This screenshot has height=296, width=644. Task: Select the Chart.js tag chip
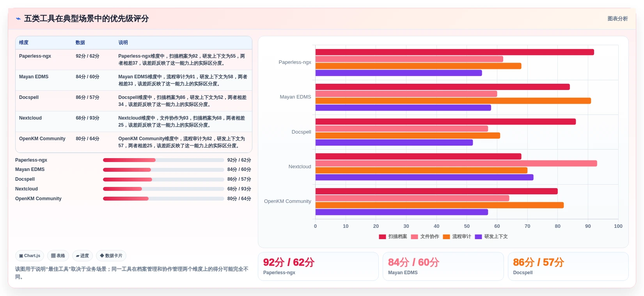click(30, 256)
